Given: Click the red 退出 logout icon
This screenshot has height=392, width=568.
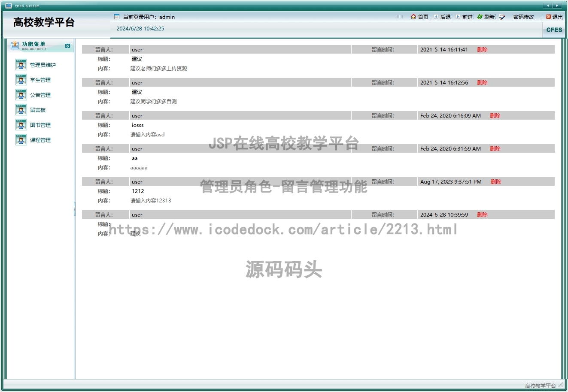Looking at the screenshot, I should tap(548, 17).
